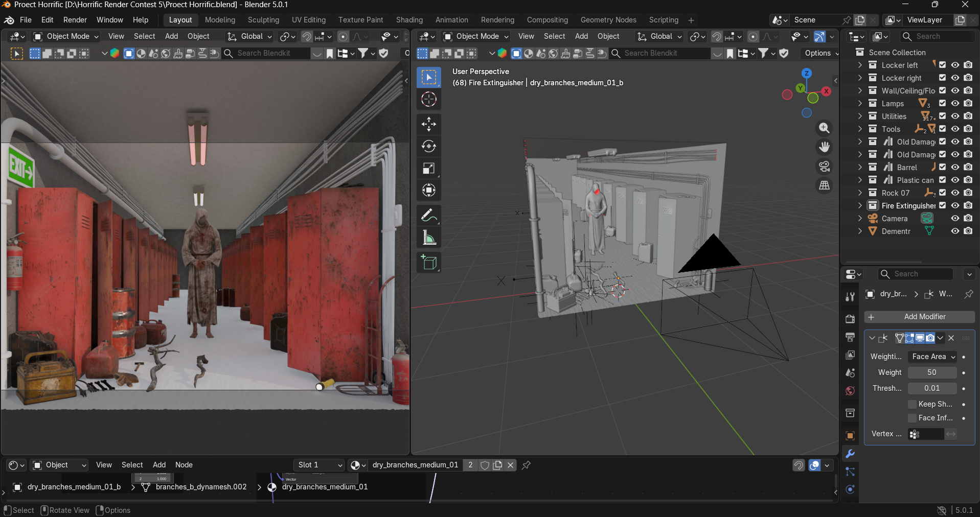Viewport: 980px width, 517px height.
Task: Open Physics properties tab icon
Action: point(850,489)
